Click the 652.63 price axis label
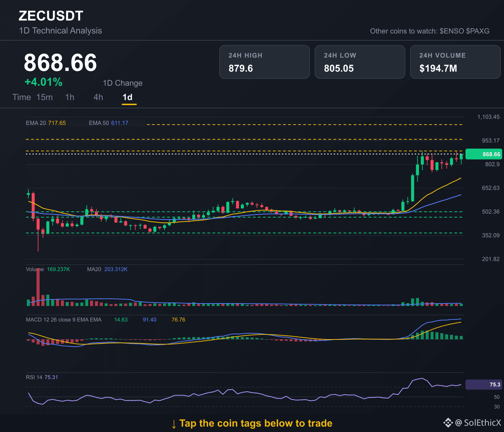 point(491,188)
